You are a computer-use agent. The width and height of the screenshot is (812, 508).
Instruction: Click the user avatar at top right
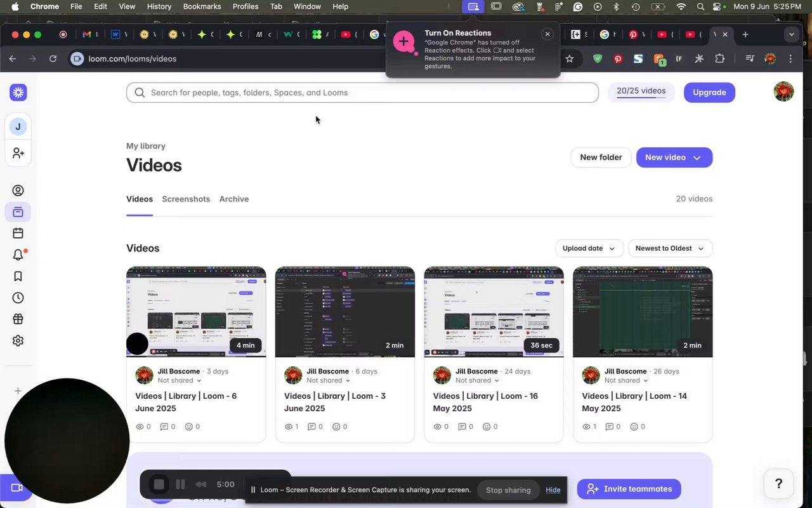(x=783, y=91)
